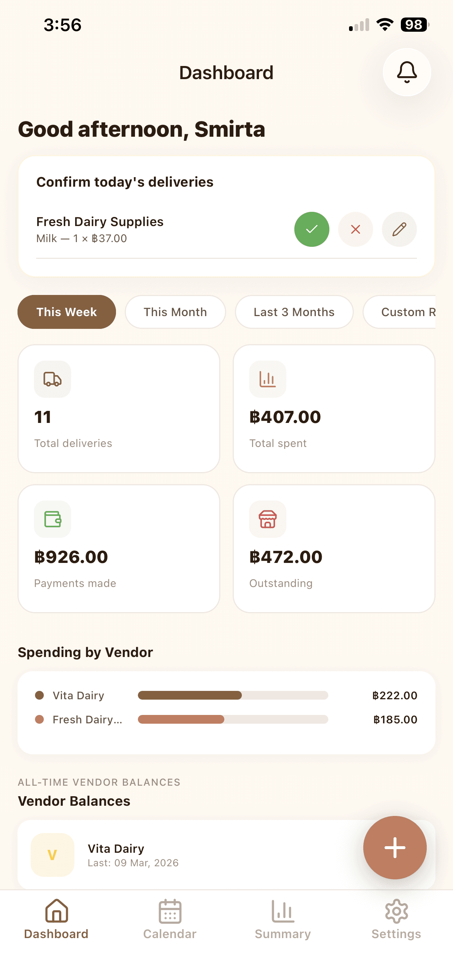Keep This Week filter selected
Viewport: 453px width, 980px height.
[x=66, y=312]
